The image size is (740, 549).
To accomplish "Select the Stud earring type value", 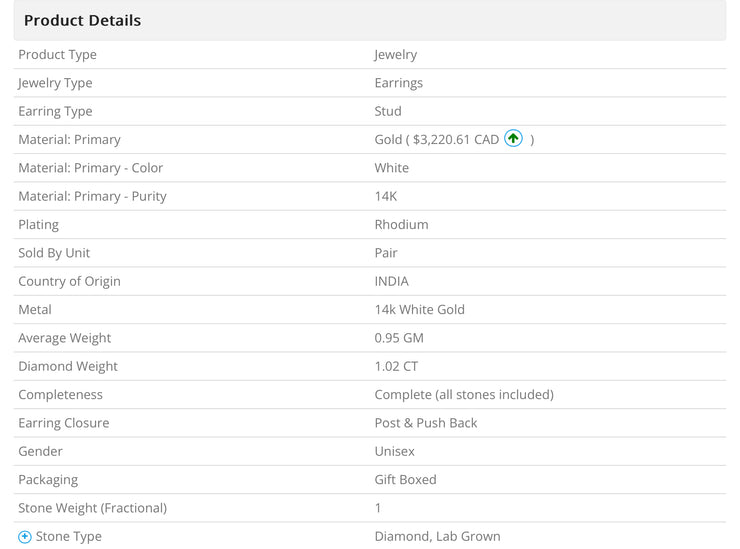I will 387,111.
